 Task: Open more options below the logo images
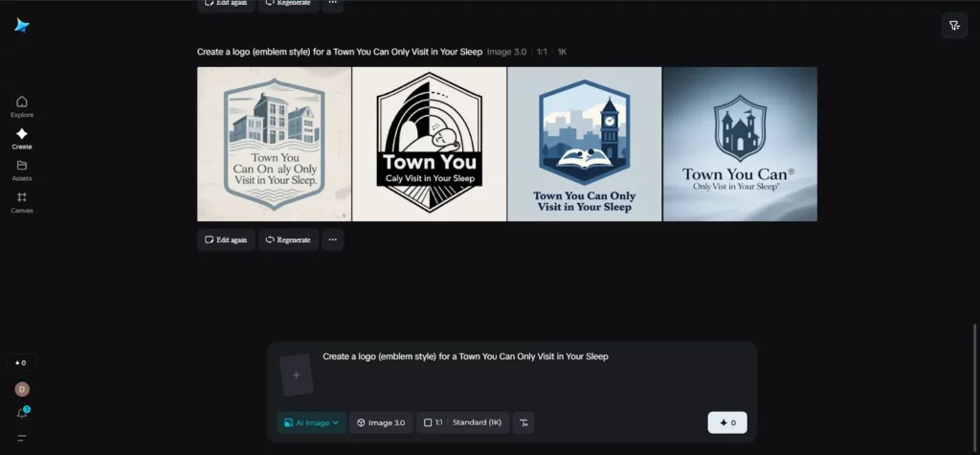point(332,239)
